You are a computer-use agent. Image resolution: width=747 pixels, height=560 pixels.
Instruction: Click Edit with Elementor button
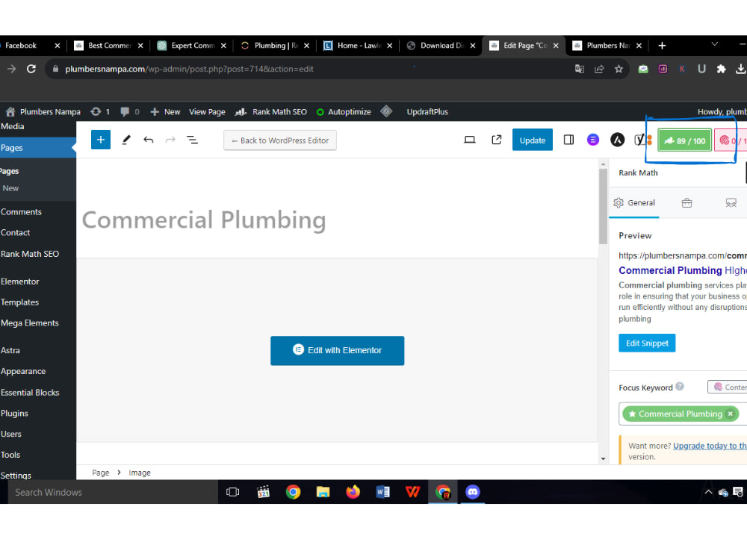338,350
